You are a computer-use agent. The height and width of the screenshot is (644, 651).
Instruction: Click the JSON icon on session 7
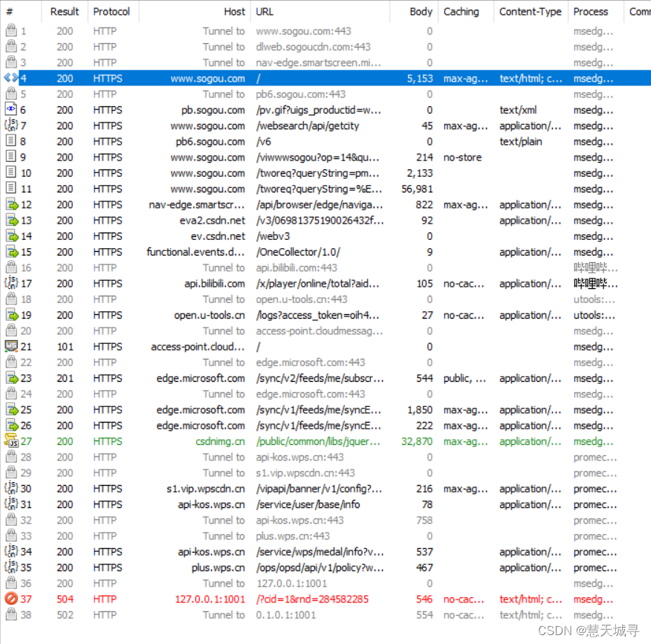point(11,125)
